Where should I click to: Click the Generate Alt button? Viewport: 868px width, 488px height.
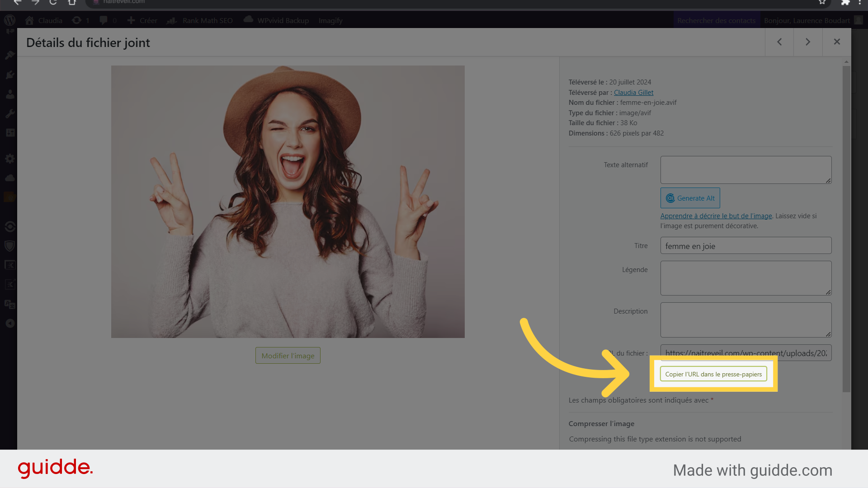pyautogui.click(x=690, y=198)
